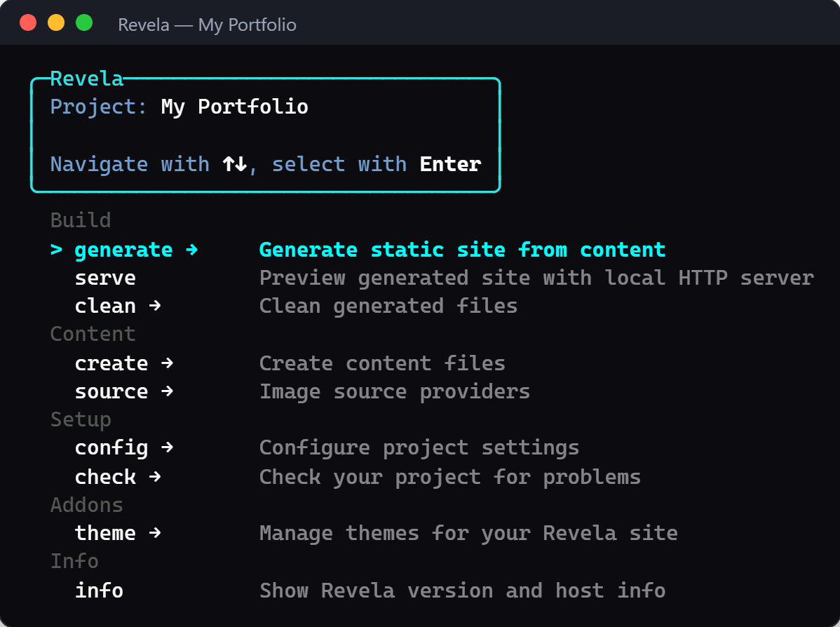Open submenu arrow next to clean
This screenshot has width=840, height=627.
click(155, 306)
